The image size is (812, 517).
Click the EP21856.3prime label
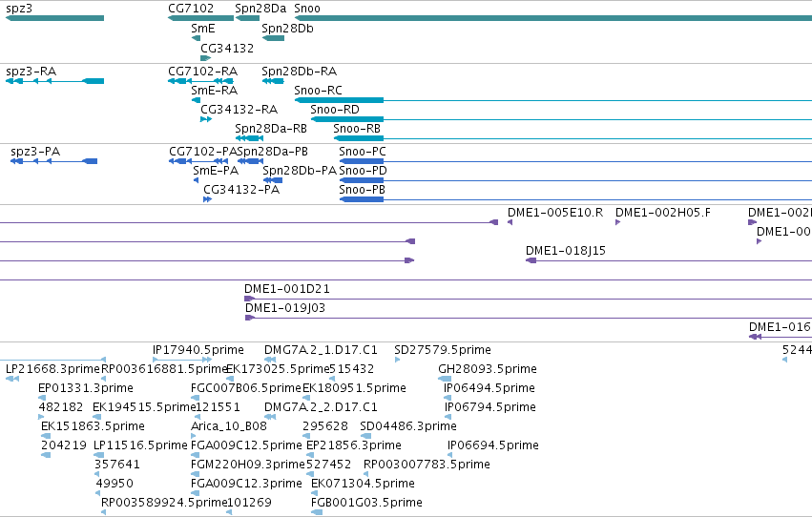pyautogui.click(x=354, y=445)
